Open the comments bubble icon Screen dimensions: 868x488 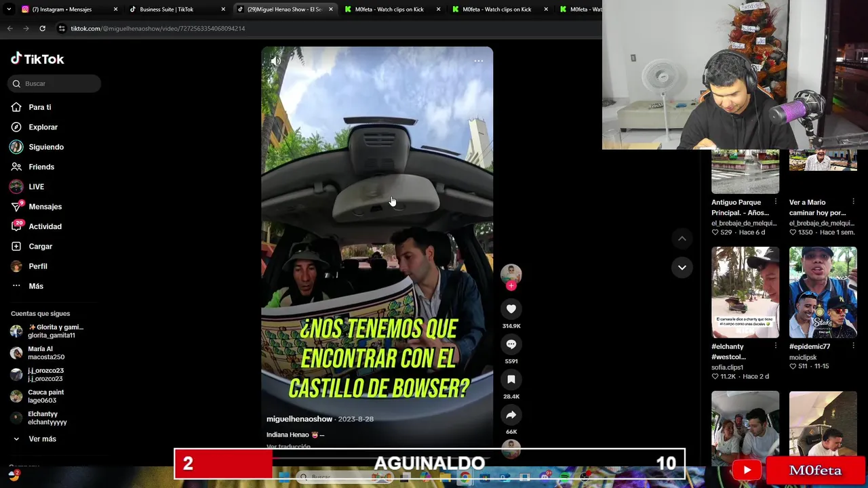(x=511, y=344)
